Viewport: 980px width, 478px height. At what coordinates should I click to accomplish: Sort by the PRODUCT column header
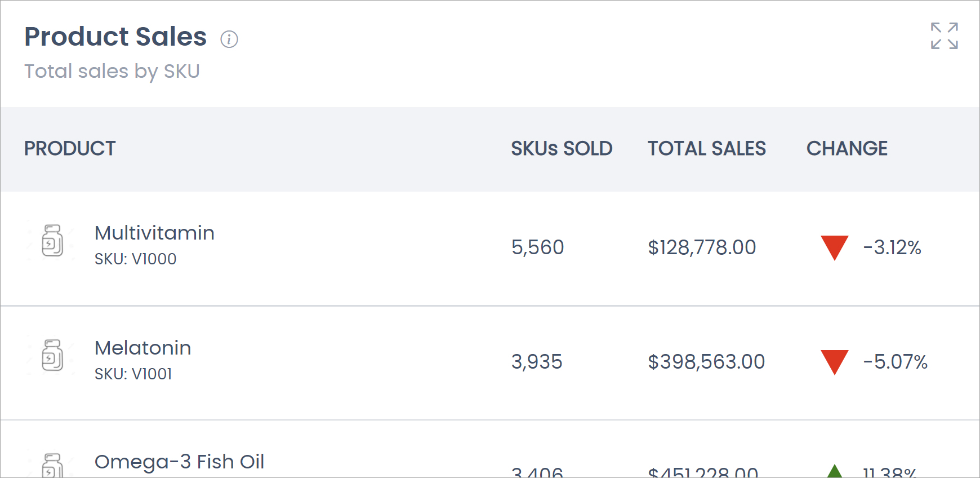pyautogui.click(x=70, y=148)
